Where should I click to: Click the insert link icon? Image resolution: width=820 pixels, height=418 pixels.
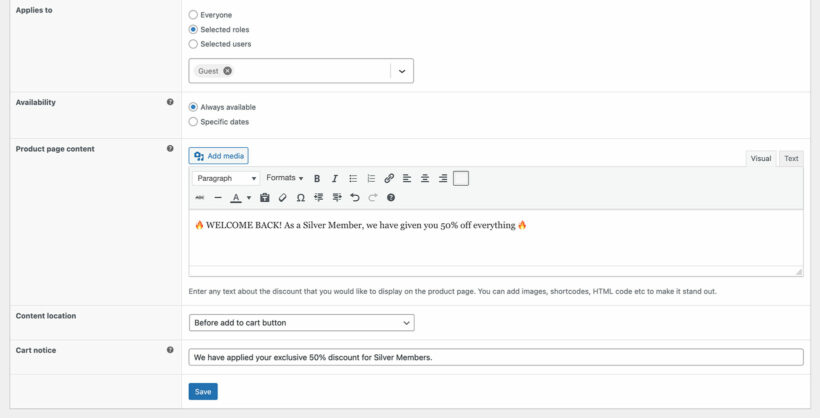pyautogui.click(x=389, y=178)
